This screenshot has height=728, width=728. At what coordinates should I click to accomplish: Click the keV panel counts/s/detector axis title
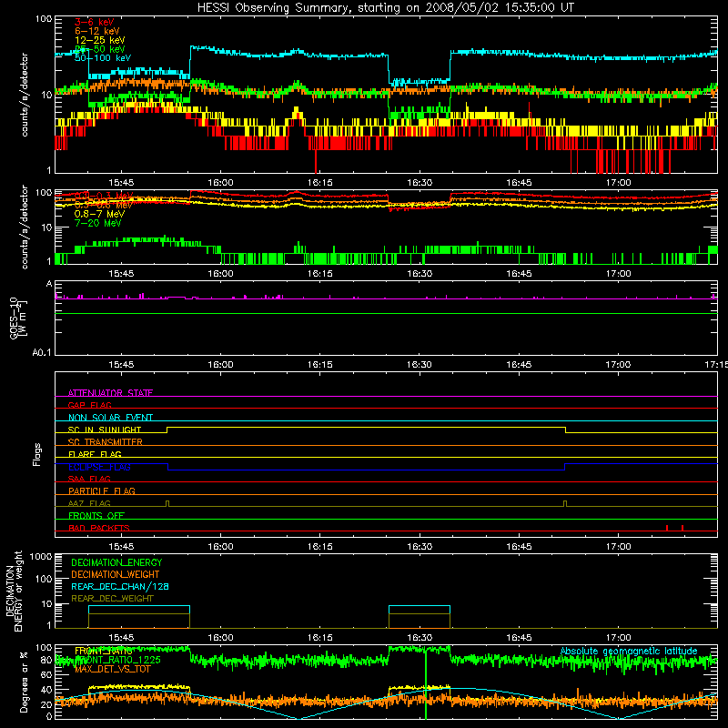pyautogui.click(x=25, y=95)
